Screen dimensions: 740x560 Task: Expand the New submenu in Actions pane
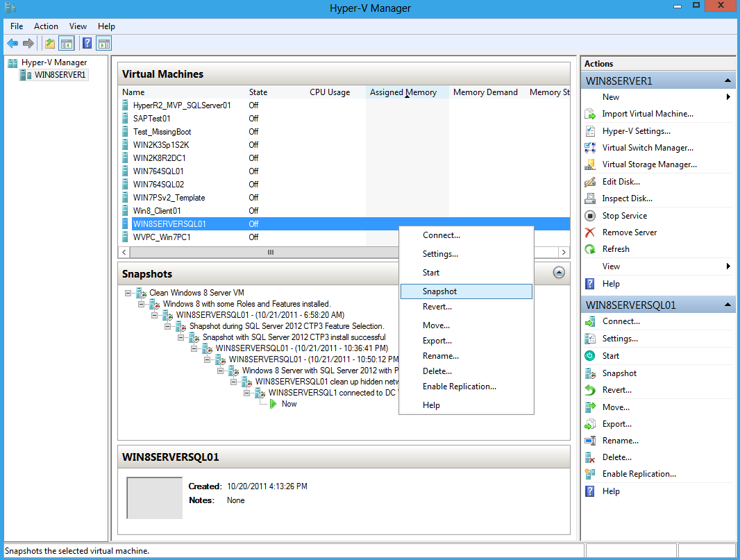(x=728, y=96)
